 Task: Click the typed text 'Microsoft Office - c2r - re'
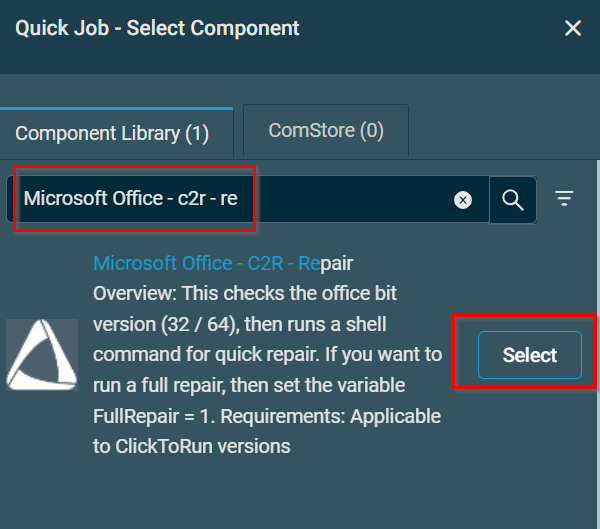[131, 198]
